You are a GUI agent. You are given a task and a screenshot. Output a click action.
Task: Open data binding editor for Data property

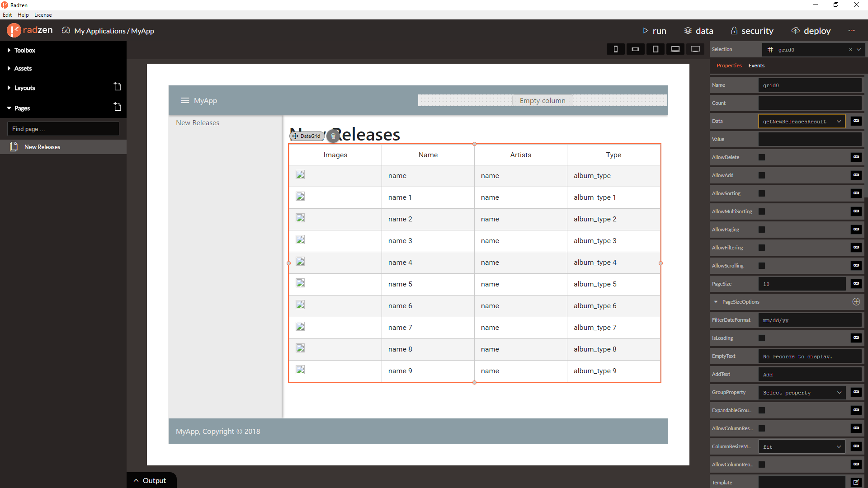(x=856, y=121)
